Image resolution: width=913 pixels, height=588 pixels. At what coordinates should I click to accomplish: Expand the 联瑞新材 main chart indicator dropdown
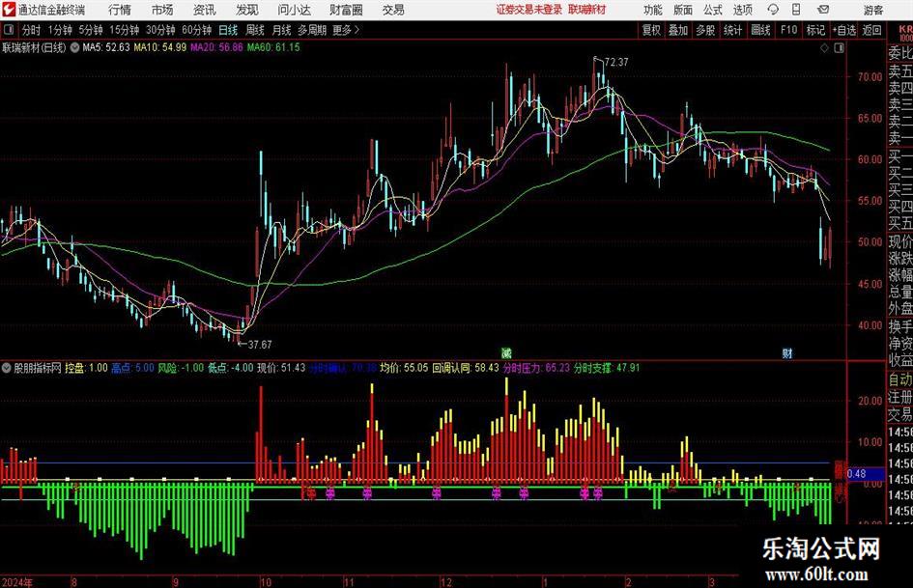coord(74,47)
